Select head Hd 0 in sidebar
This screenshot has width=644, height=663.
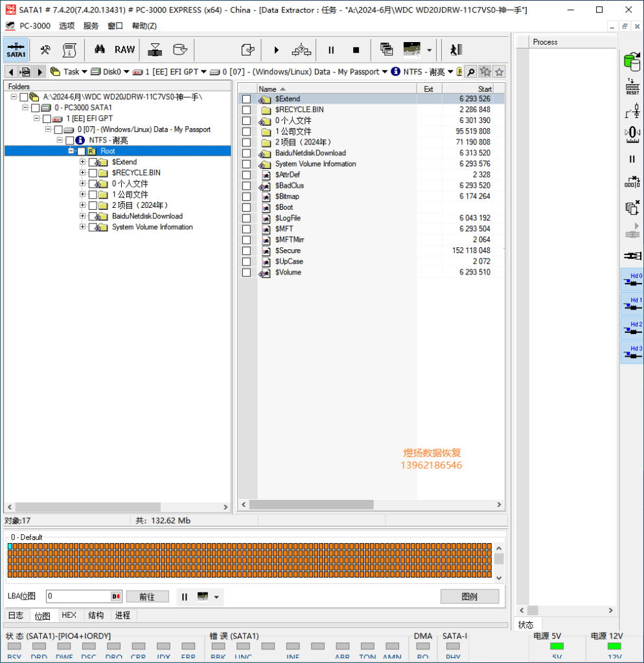point(632,280)
